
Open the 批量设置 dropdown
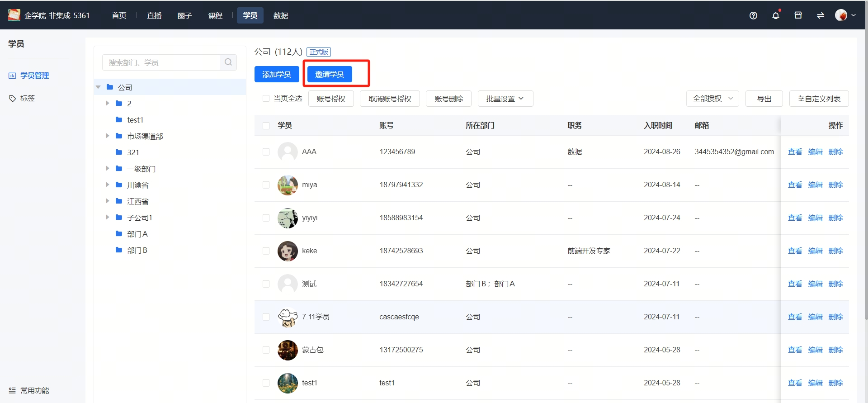(505, 99)
